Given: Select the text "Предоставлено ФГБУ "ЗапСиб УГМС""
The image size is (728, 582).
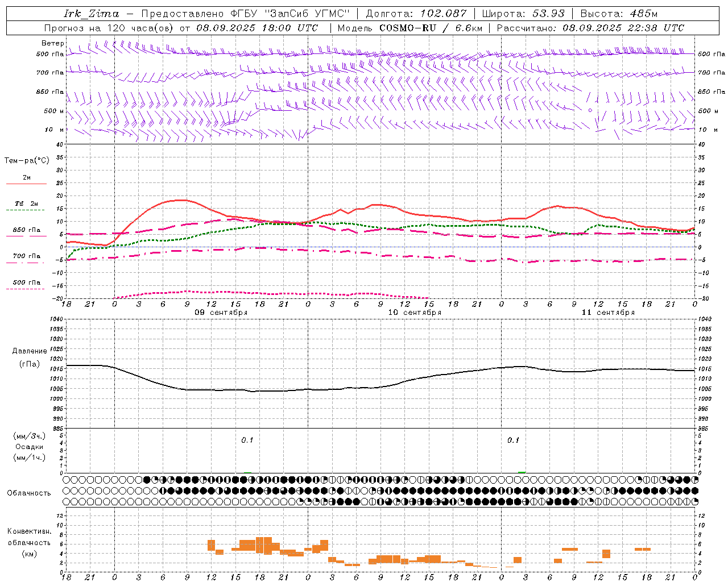Looking at the screenshot, I should pyautogui.click(x=245, y=14).
